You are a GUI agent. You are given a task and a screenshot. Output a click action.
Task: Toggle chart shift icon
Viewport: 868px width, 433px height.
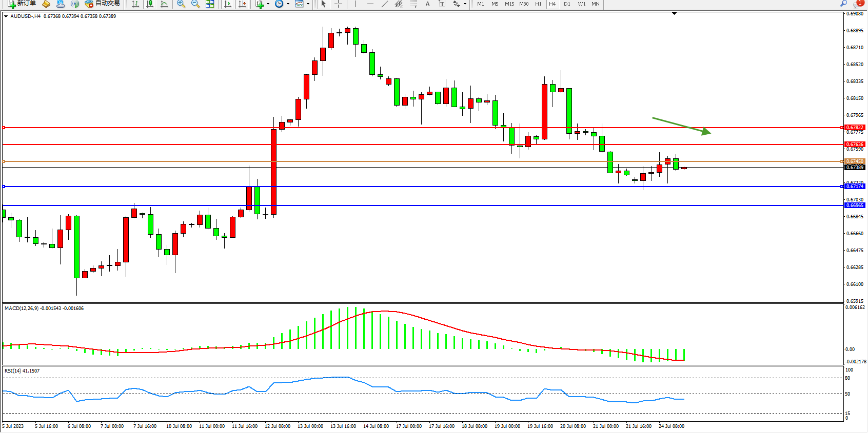click(243, 4)
